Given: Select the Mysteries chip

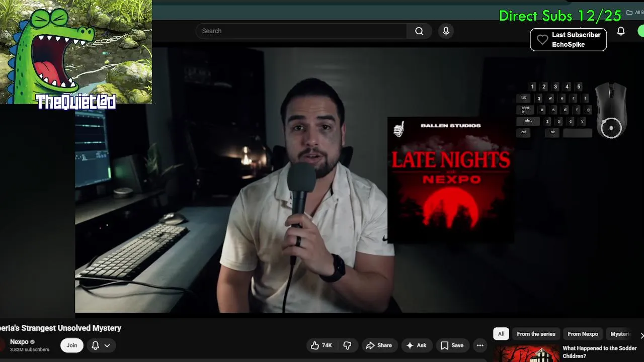Looking at the screenshot, I should (x=620, y=334).
